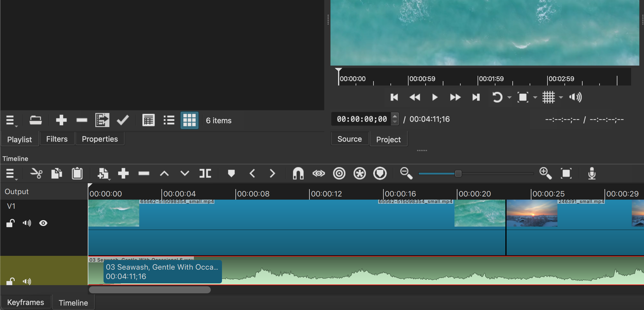Screen dimensions: 644x310
Task: Go to the next marker
Action: (x=272, y=173)
